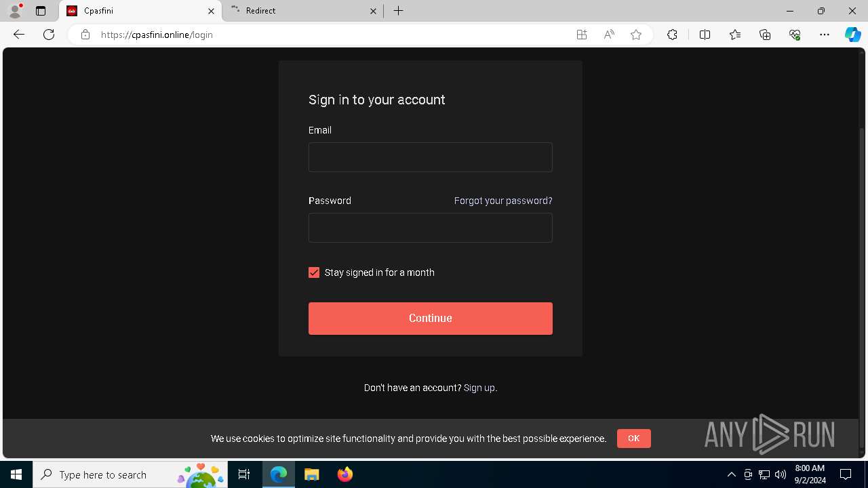Open the Favorites list
868x488 pixels.
(x=735, y=35)
